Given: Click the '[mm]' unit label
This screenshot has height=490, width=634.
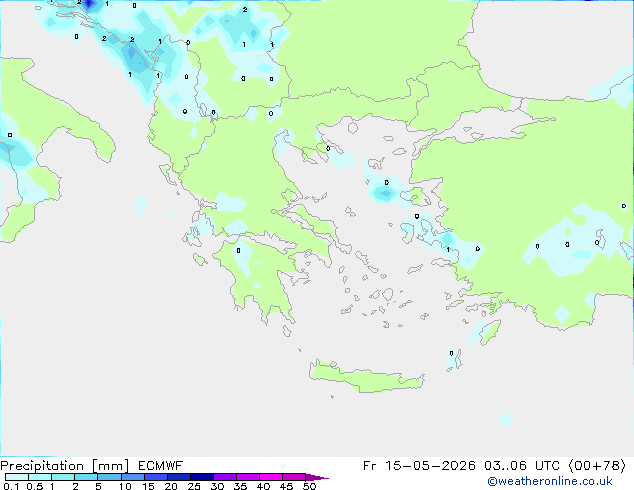Looking at the screenshot, I should [110, 466].
